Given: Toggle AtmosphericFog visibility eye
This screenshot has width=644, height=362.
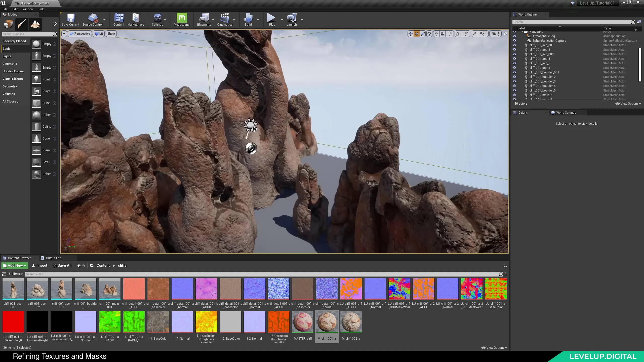Looking at the screenshot, I should (514, 36).
